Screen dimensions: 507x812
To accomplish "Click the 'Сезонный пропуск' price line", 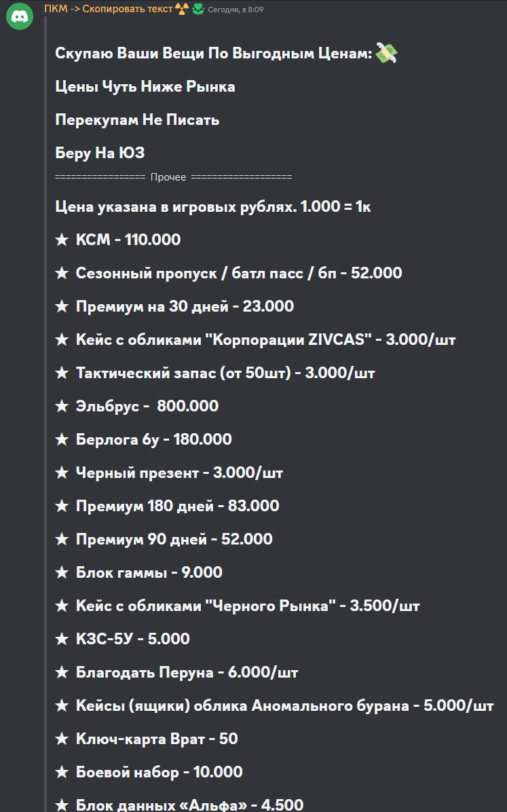I will coord(228,273).
